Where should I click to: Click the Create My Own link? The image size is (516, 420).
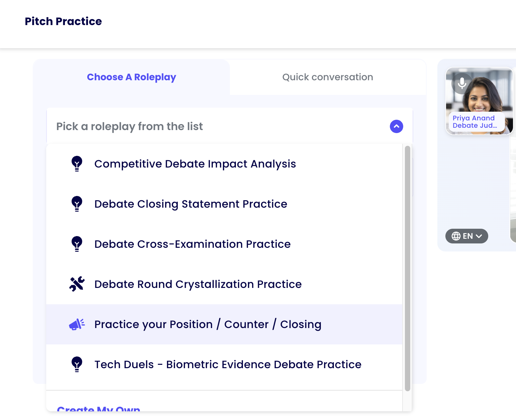tap(98, 409)
